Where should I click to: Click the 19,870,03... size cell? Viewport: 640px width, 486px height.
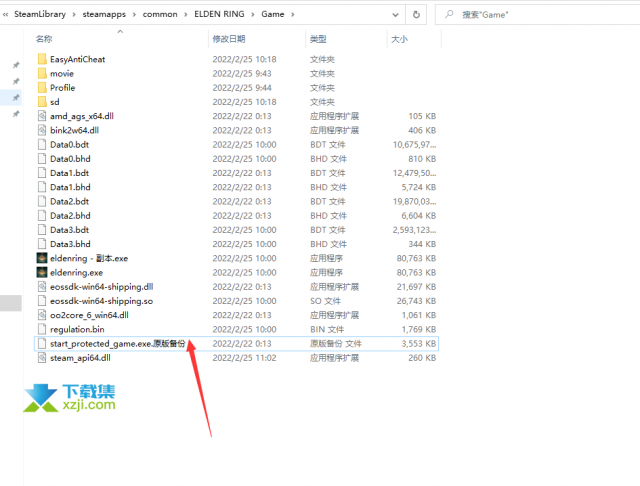(x=414, y=201)
